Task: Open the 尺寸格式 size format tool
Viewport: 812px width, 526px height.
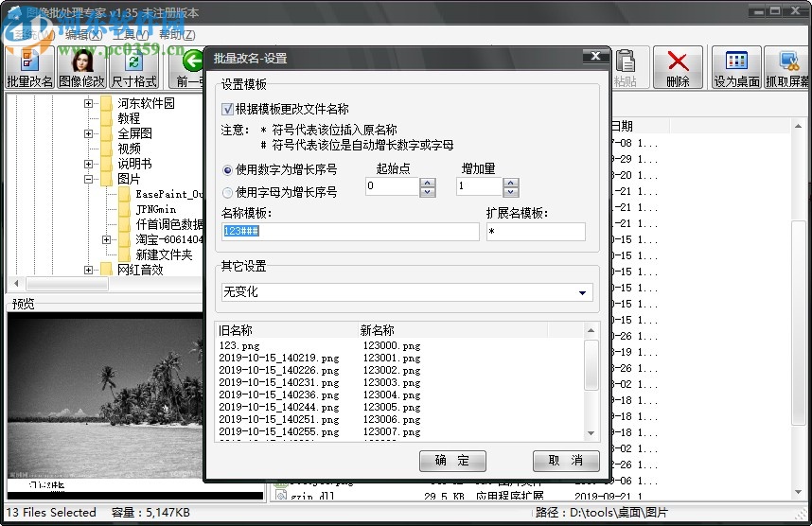Action: click(133, 67)
